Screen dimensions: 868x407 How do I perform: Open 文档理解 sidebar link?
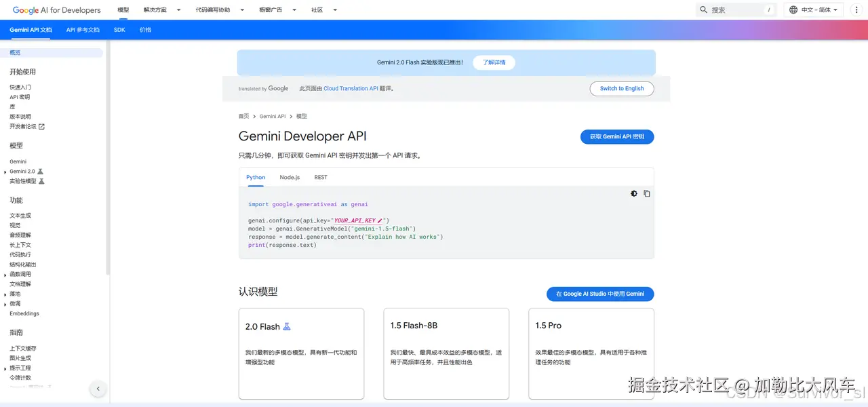click(x=20, y=284)
